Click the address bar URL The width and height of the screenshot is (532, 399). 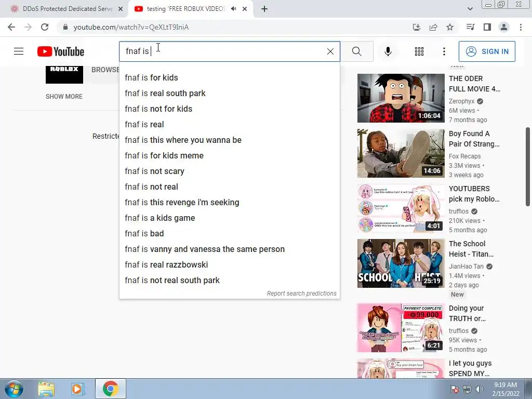point(131,27)
